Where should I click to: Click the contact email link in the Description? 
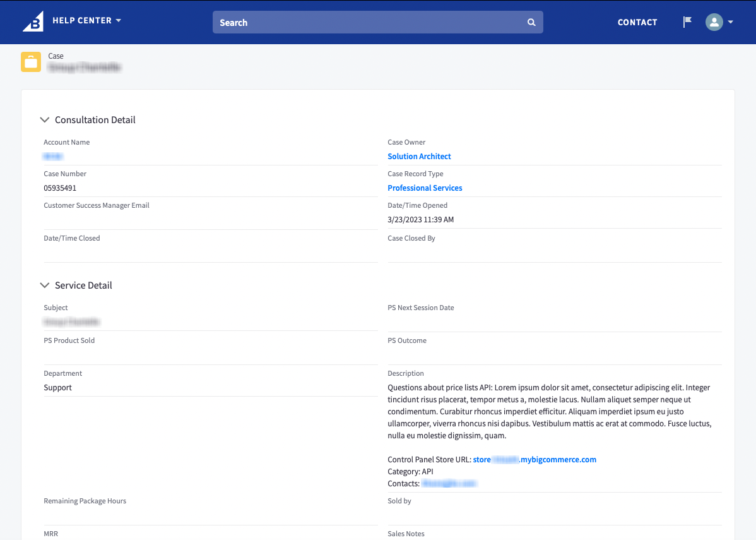tap(449, 483)
